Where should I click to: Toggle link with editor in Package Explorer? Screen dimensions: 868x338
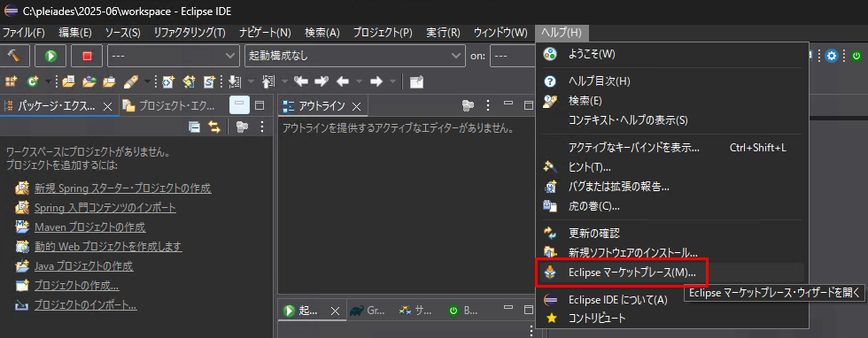tap(214, 127)
